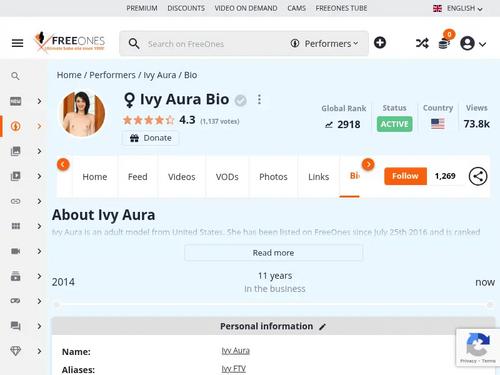Click the plus add-content icon
This screenshot has height=375, width=500.
380,43
